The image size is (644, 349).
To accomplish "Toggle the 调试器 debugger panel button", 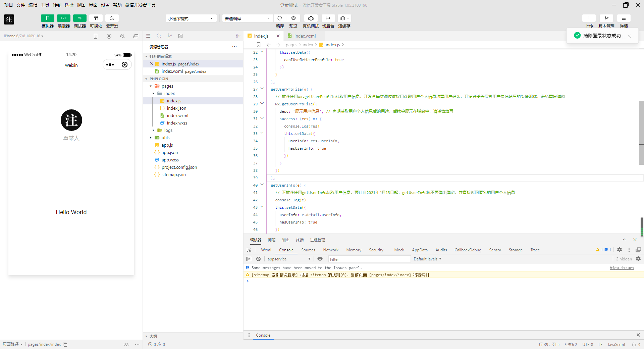I will (x=79, y=18).
